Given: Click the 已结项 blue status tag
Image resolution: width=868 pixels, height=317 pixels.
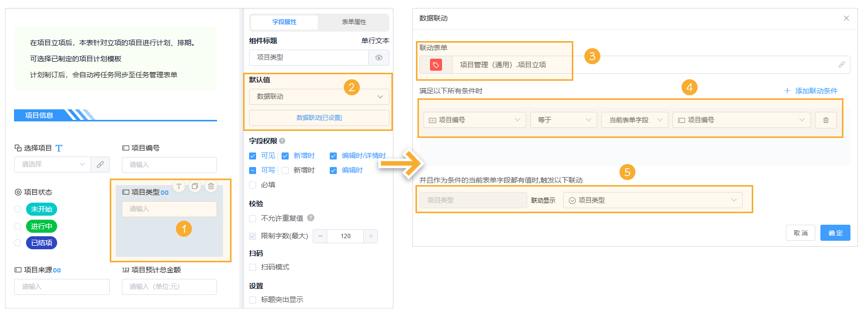Looking at the screenshot, I should (x=42, y=243).
